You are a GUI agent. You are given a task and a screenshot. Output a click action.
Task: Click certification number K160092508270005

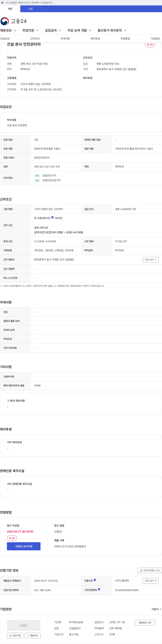pos(127,590)
